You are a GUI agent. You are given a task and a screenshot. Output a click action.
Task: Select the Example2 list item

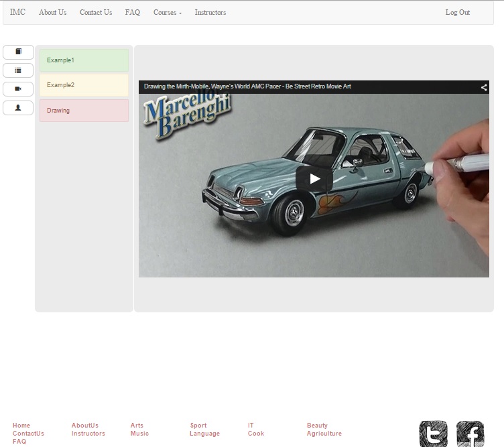tap(84, 85)
